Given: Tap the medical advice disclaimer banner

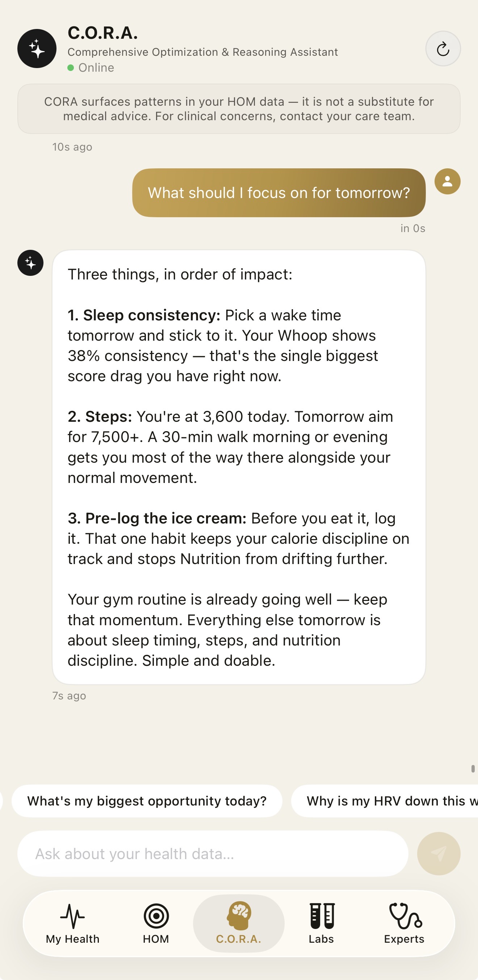Looking at the screenshot, I should pyautogui.click(x=239, y=109).
